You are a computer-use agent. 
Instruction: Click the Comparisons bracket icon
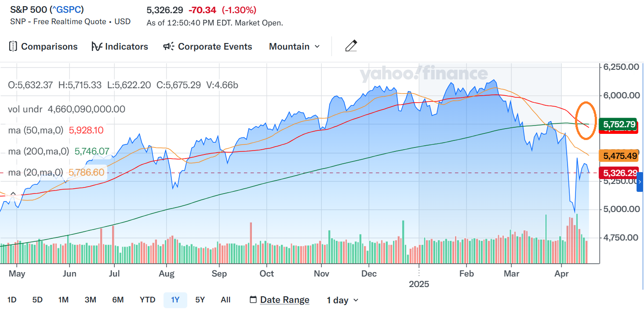[x=13, y=47]
